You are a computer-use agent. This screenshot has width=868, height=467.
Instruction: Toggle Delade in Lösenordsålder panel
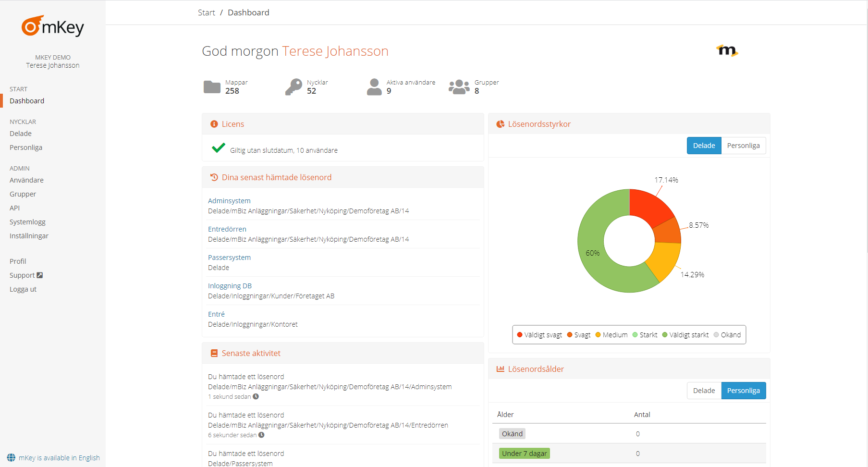[704, 391]
